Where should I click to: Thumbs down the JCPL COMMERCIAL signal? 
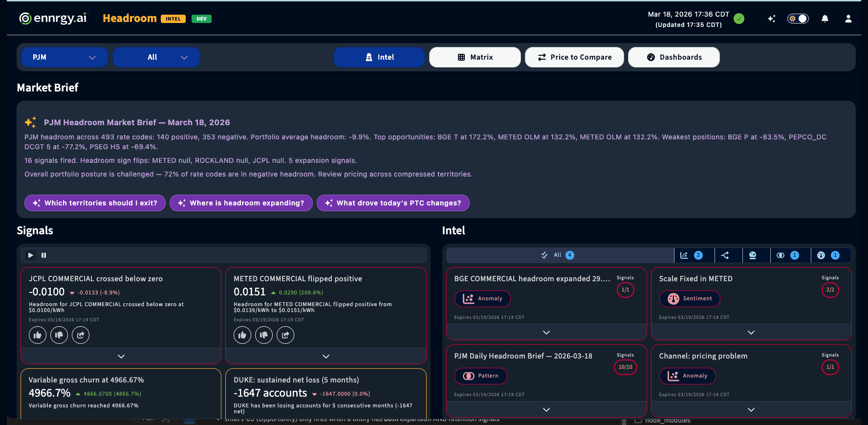coord(59,335)
